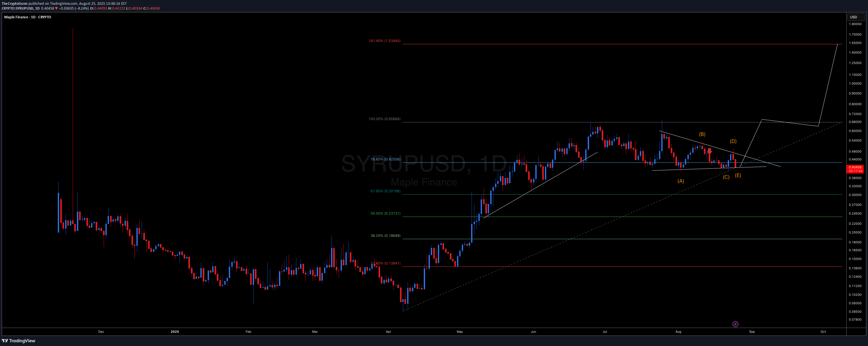868x346 pixels.
Task: Click the (E) wave label
Action: (x=738, y=175)
